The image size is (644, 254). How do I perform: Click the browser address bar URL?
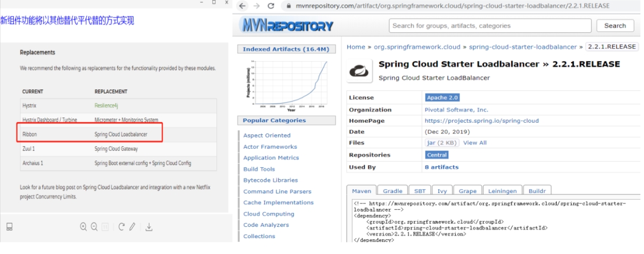coord(453,6)
